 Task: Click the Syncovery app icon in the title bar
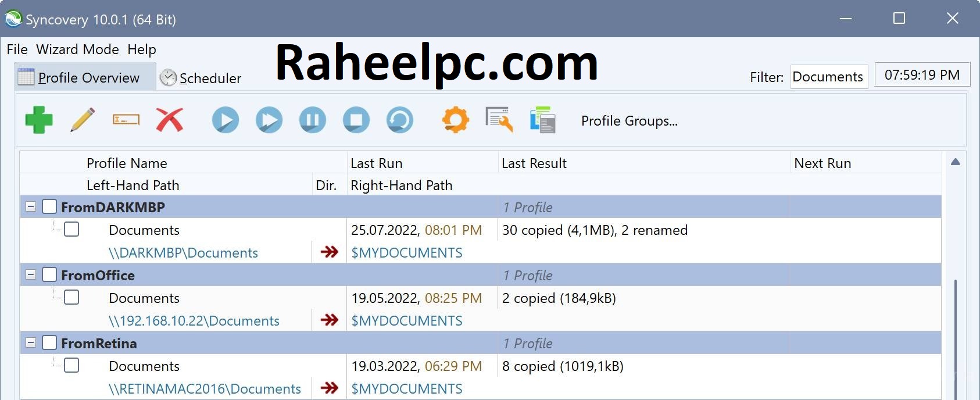coord(13,19)
